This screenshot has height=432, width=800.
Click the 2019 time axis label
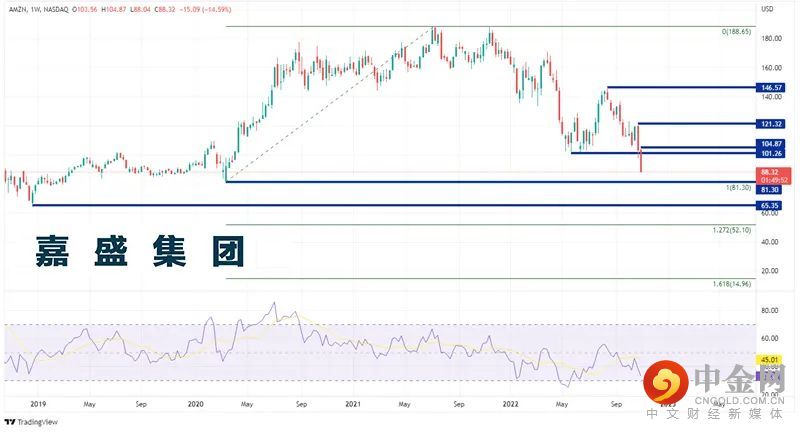[x=38, y=404]
